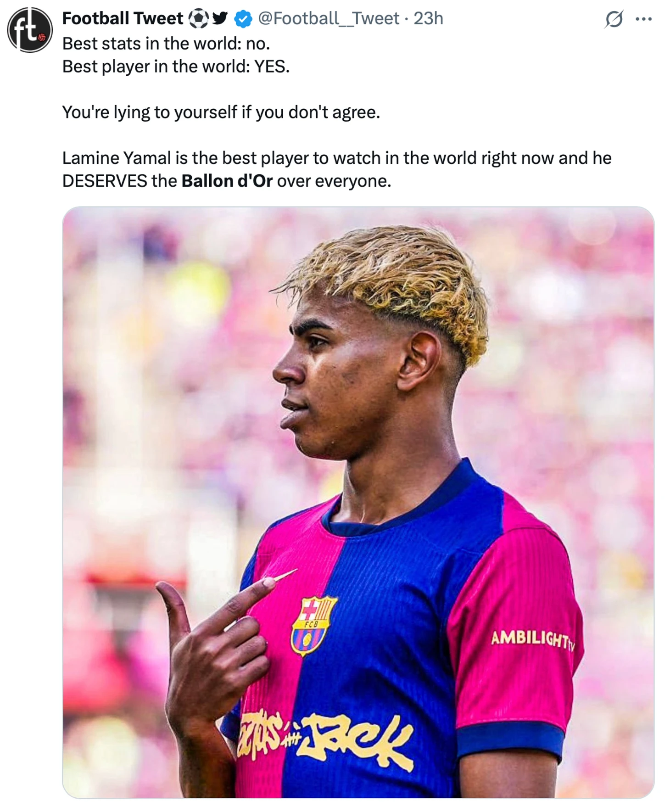Open the Football Tweet profile avatar
Screen dimensions: 670x812
pyautogui.click(x=30, y=30)
